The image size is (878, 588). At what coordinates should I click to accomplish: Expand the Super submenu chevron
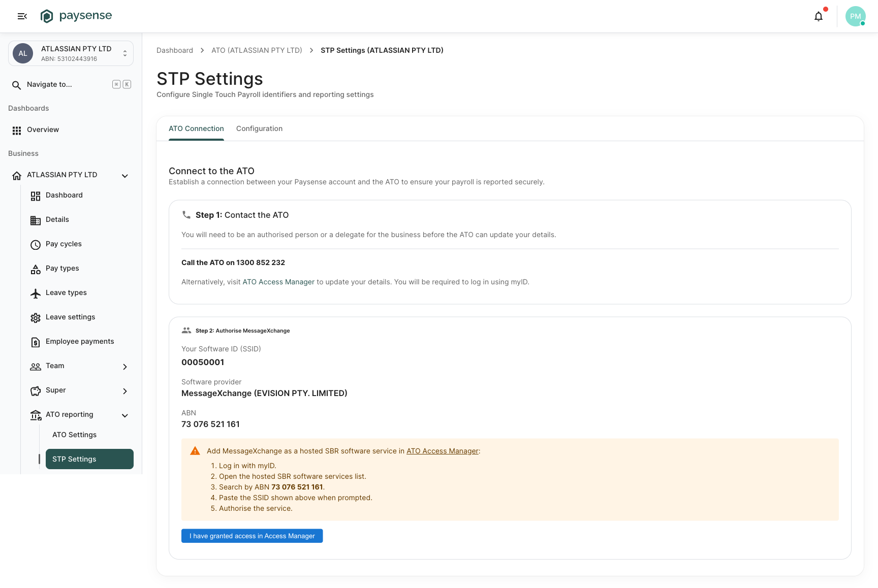click(125, 391)
